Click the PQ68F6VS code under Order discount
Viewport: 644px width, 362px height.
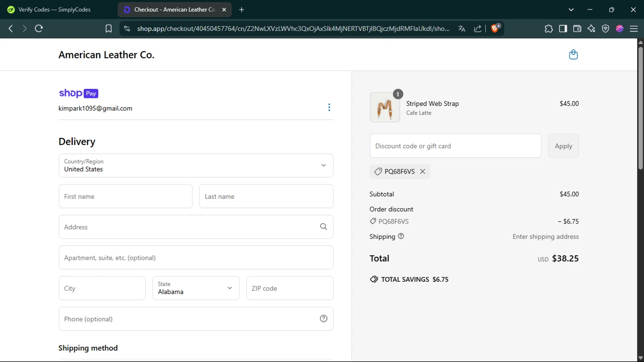click(393, 222)
